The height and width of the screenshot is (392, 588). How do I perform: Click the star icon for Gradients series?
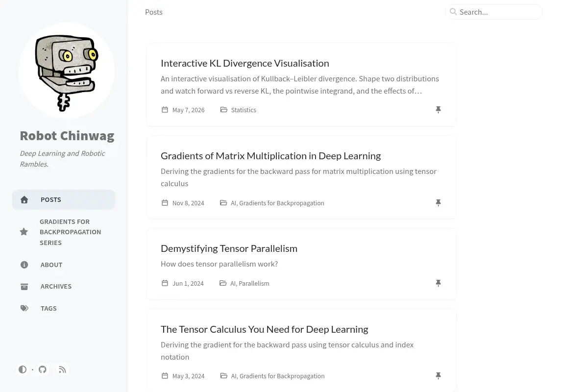[x=24, y=232]
